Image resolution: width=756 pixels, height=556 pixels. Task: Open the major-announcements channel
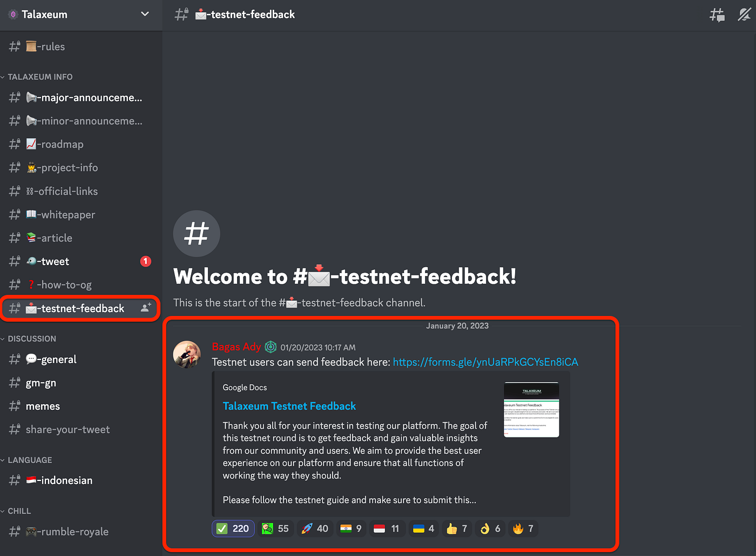pyautogui.click(x=81, y=98)
